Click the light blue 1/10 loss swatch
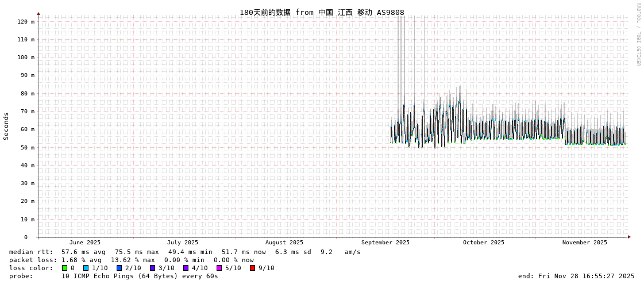 pos(86,268)
